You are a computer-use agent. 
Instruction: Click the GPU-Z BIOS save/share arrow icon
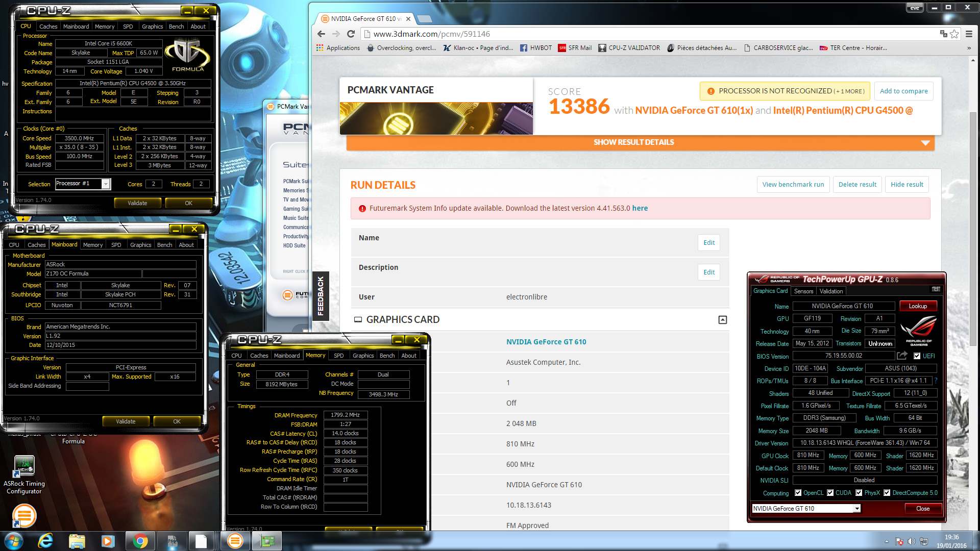click(x=902, y=356)
